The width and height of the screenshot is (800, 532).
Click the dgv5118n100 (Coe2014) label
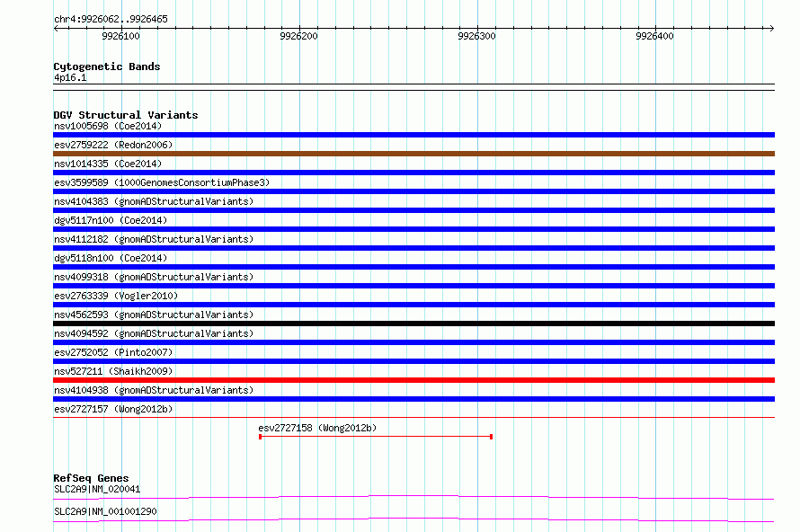111,258
